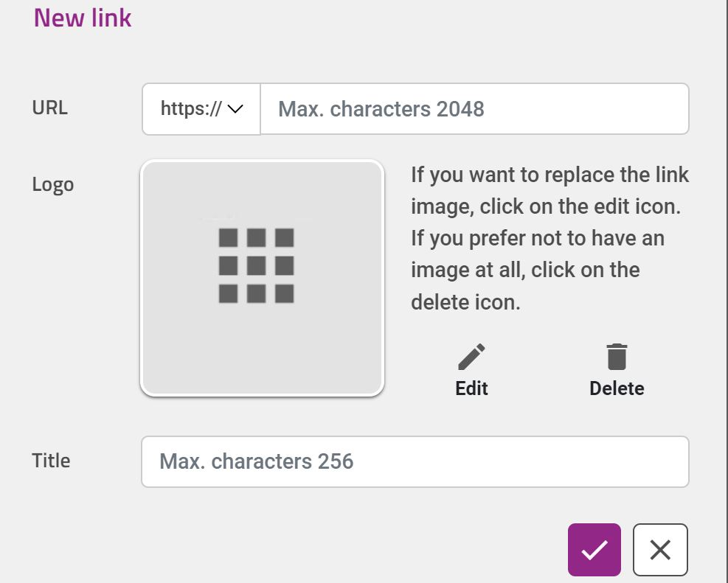Click the New link heading
The width and height of the screenshot is (728, 583).
click(x=83, y=18)
